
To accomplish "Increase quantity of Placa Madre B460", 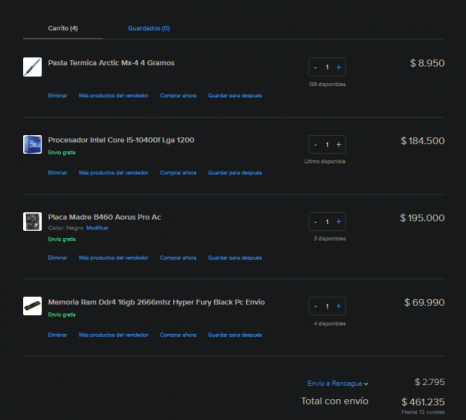I will 339,222.
